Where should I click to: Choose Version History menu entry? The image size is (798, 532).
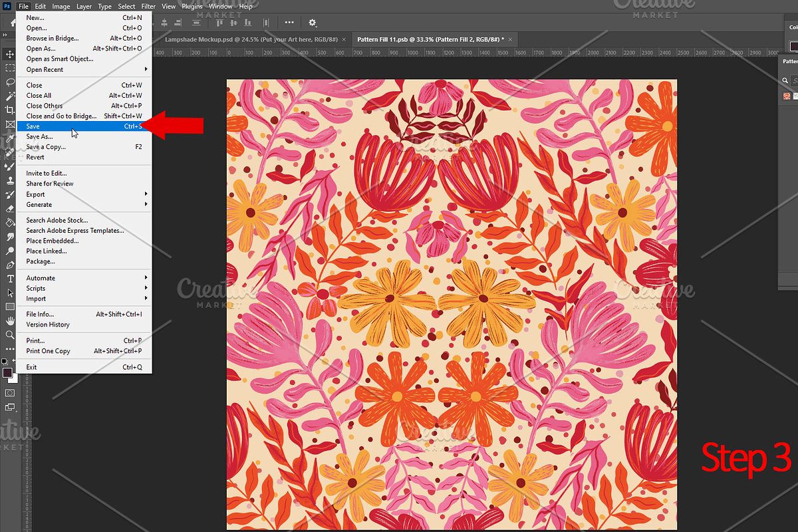pyautogui.click(x=84, y=325)
